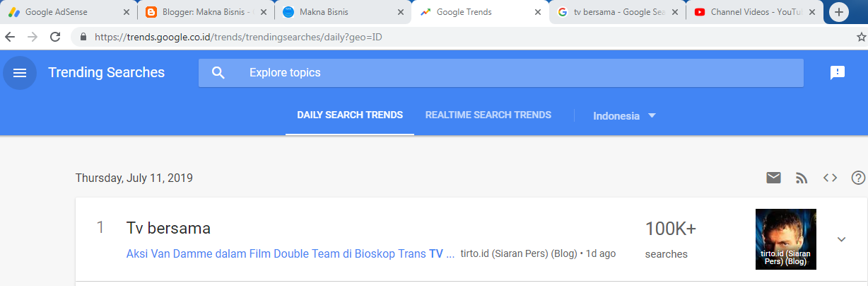The height and width of the screenshot is (286, 868).
Task: Open the hamburger navigation menu
Action: [20, 73]
